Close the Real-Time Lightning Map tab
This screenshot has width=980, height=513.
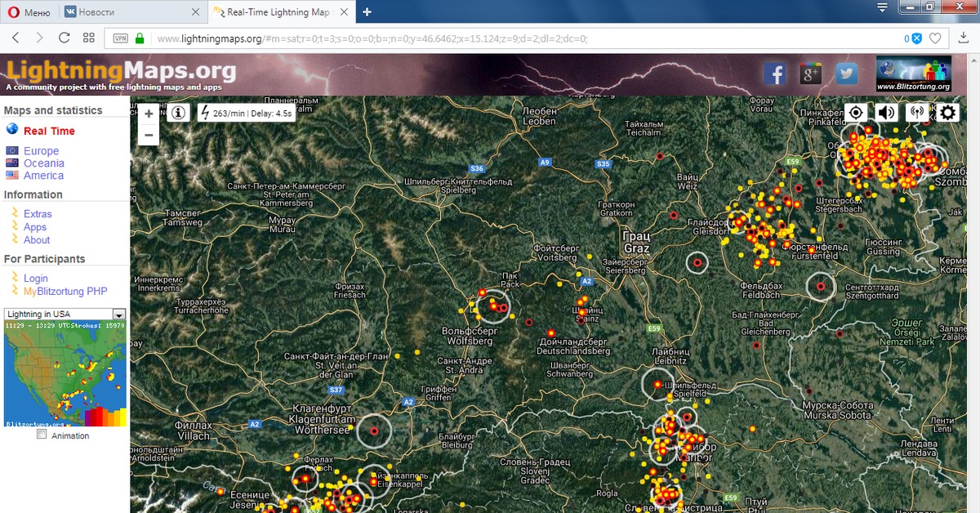344,12
